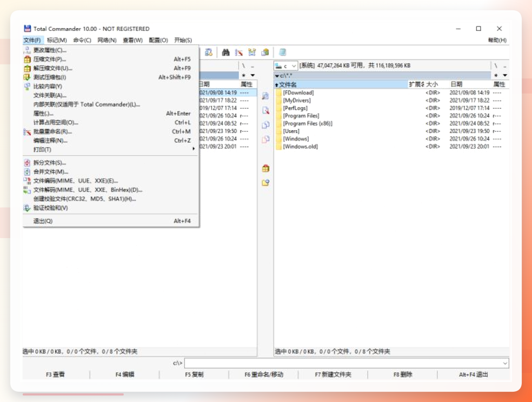Select the [Program Files] folder row
Viewport: 532px width, 402px height.
click(x=392, y=116)
